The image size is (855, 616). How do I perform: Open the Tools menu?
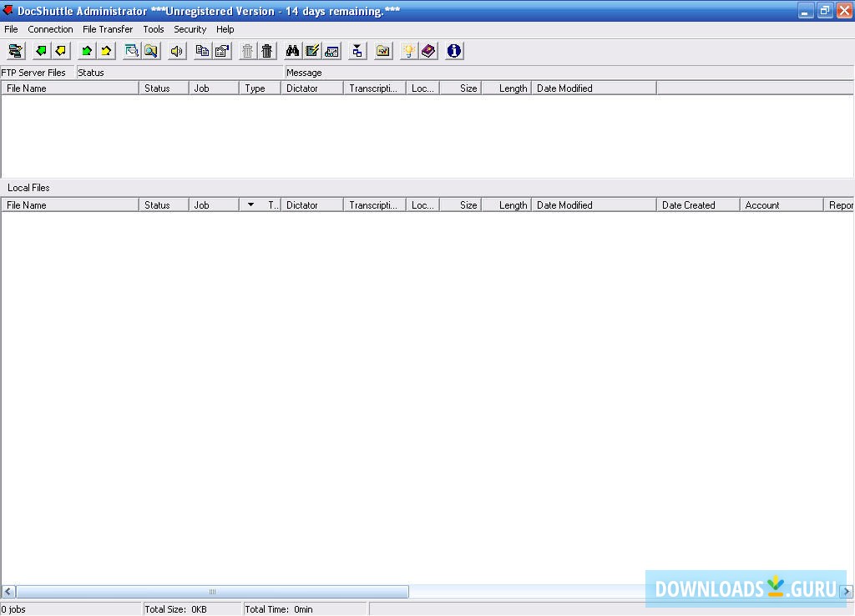[x=154, y=29]
